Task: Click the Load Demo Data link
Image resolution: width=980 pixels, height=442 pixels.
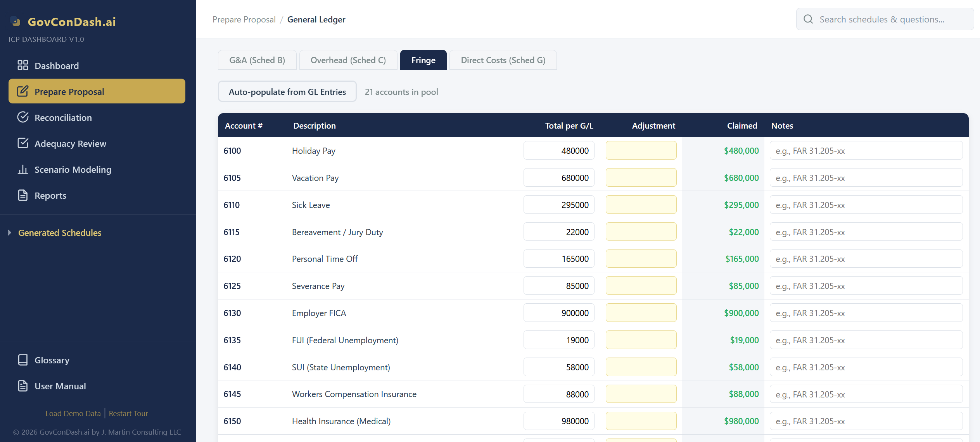Action: tap(73, 413)
